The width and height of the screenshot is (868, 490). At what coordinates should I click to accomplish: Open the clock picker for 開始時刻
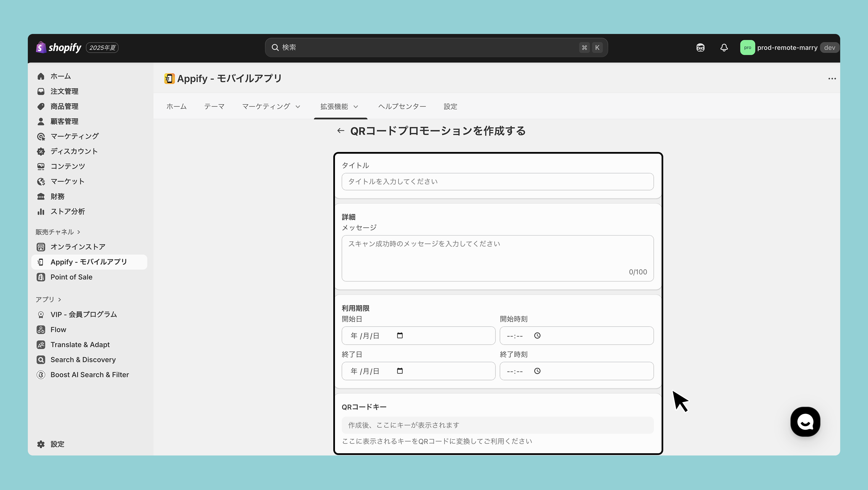tap(537, 335)
